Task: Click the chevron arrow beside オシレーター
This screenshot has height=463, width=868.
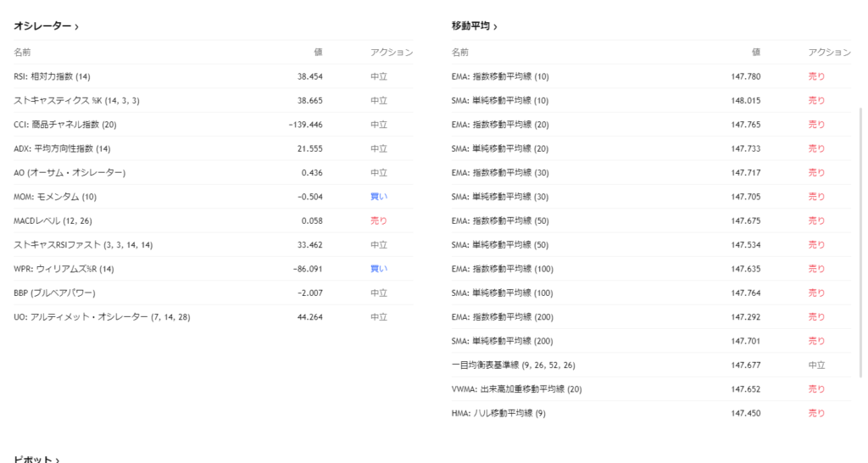Action: pos(77,27)
